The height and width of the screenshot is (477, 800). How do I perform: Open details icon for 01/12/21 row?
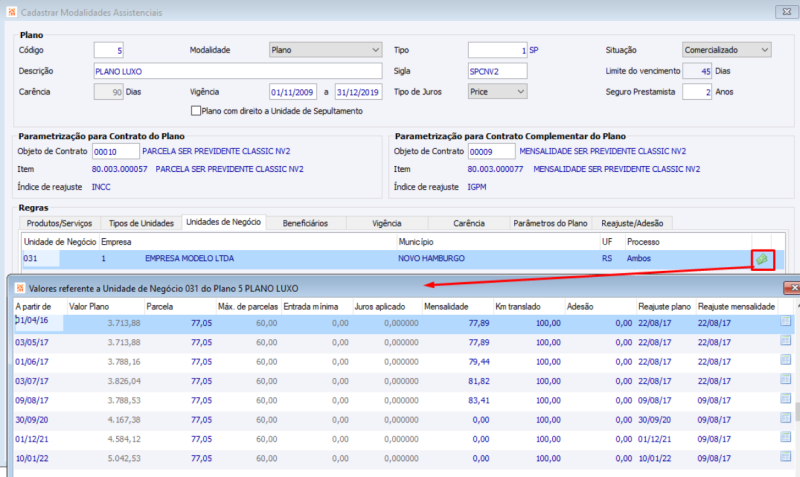pos(786,438)
